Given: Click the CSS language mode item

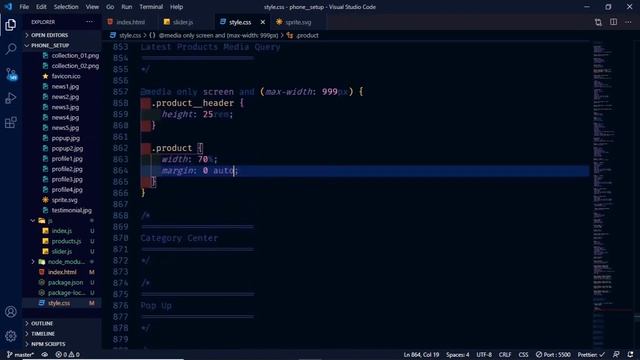Looking at the screenshot, I should pos(523,355).
